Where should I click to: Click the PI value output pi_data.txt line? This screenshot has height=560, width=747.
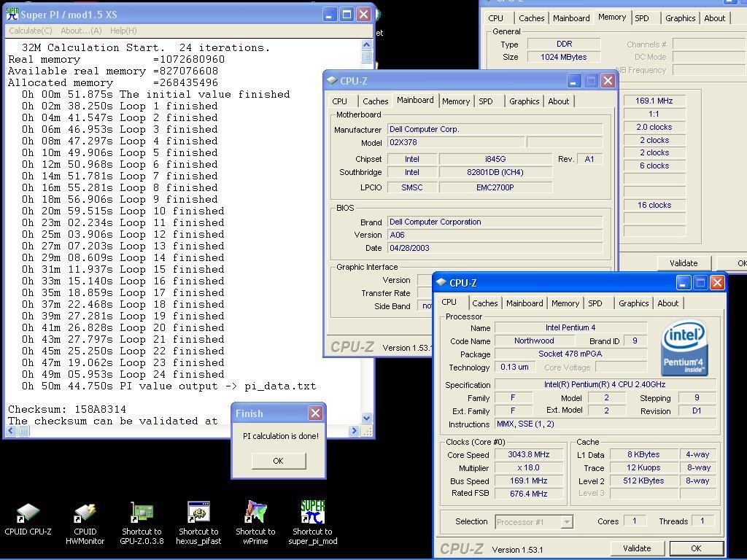click(x=169, y=386)
